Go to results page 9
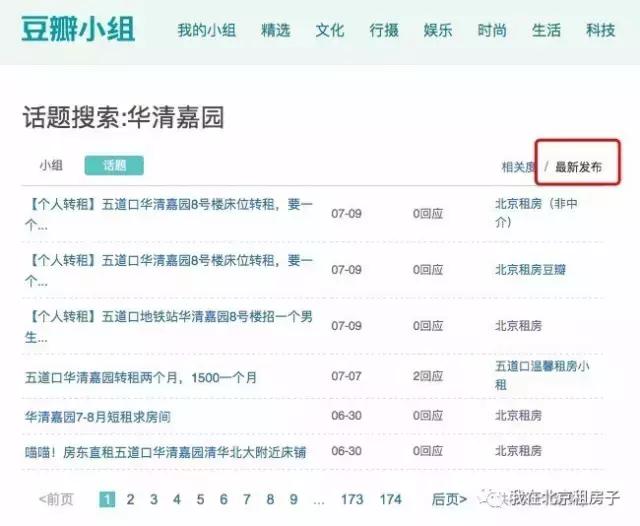 (x=293, y=499)
